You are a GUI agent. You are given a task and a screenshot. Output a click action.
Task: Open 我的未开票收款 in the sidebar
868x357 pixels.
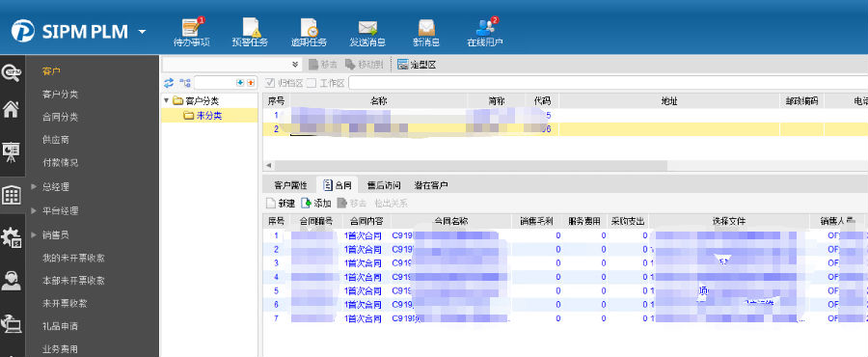click(73, 258)
